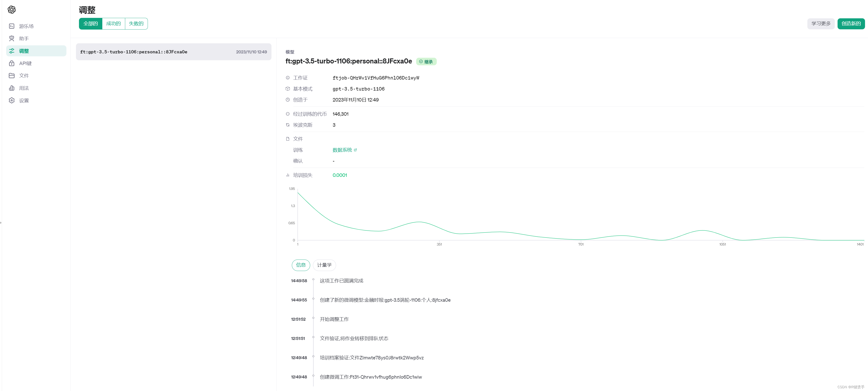
Task: Click log entry 创建微调工作
Action: 371,377
